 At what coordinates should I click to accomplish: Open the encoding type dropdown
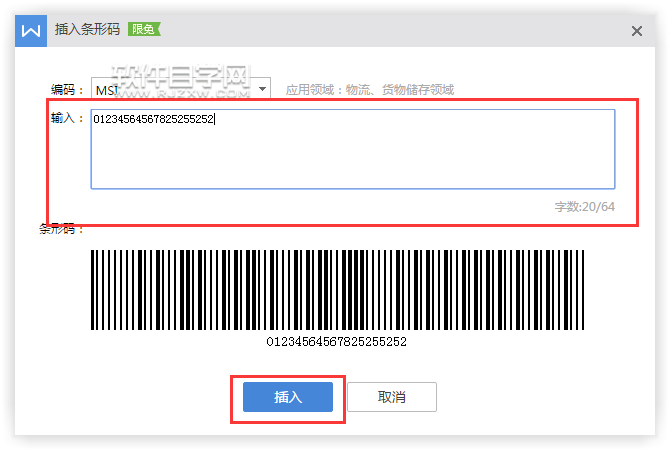tap(181, 89)
